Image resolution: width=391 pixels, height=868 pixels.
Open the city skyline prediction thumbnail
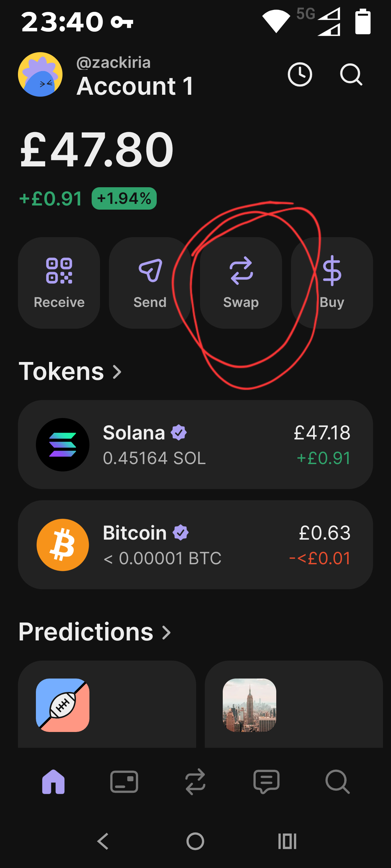[x=249, y=705]
